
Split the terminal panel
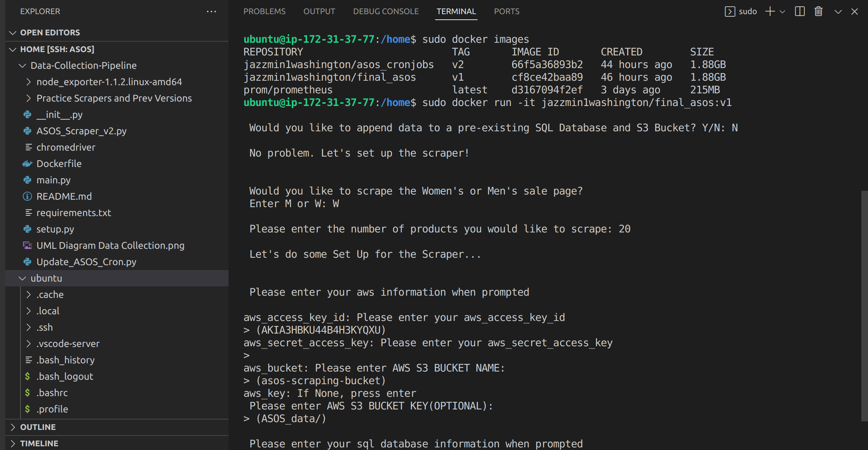800,12
